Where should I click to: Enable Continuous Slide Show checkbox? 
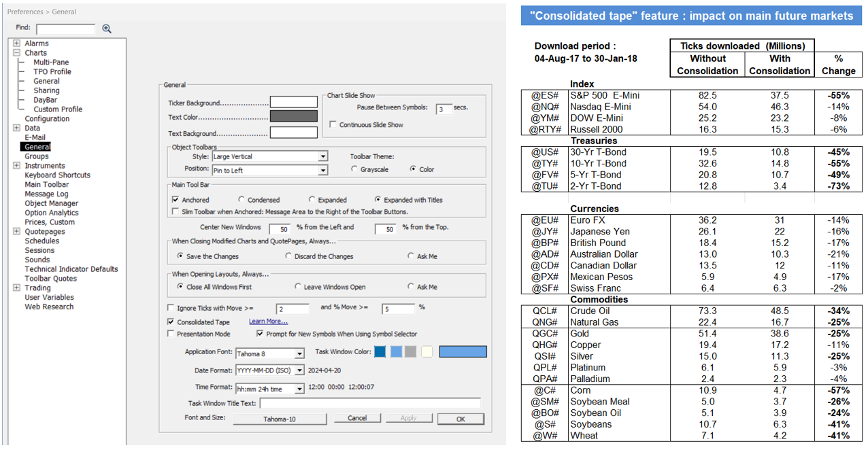(x=333, y=124)
